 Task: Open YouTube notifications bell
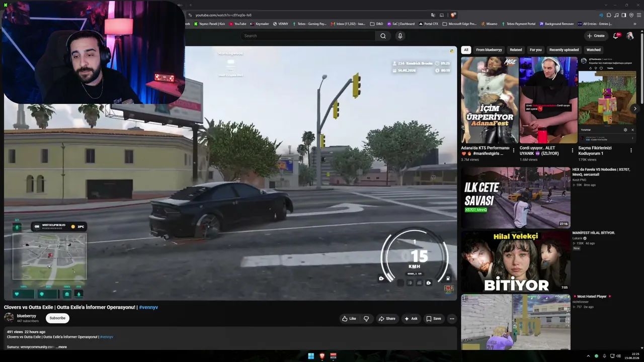616,36
